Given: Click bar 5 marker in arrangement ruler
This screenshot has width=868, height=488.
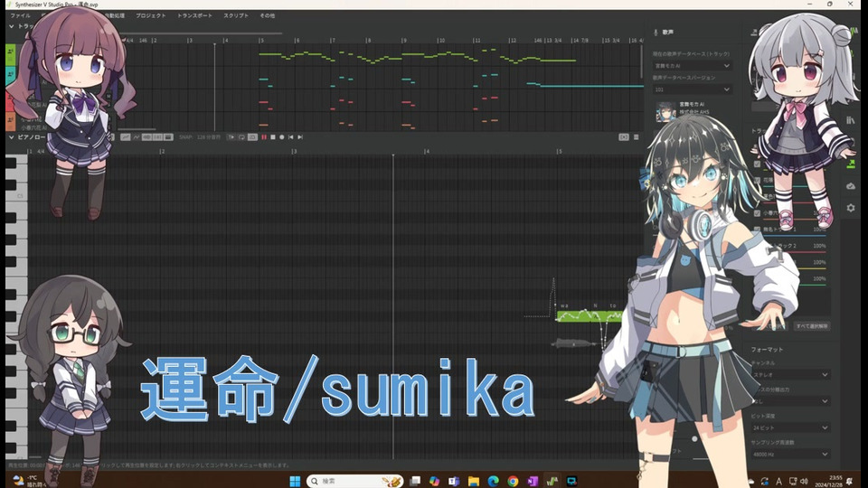Looking at the screenshot, I should [261, 41].
